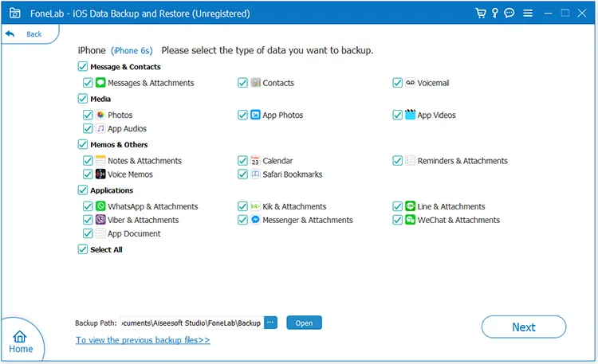
Task: Uncheck Messages & Attachments checkbox
Action: pyautogui.click(x=88, y=82)
